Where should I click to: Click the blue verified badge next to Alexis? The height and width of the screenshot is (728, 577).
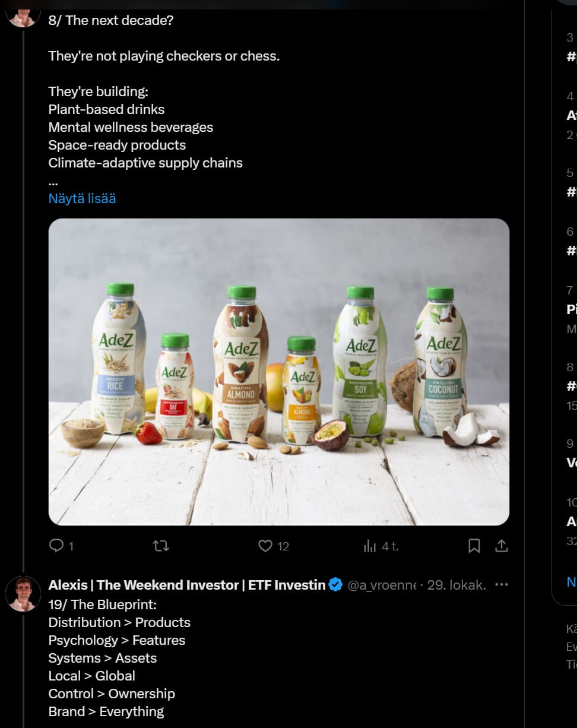tap(335, 585)
